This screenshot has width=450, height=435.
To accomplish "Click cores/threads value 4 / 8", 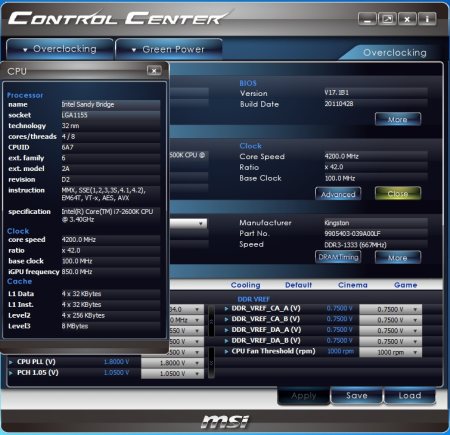I will 68,136.
